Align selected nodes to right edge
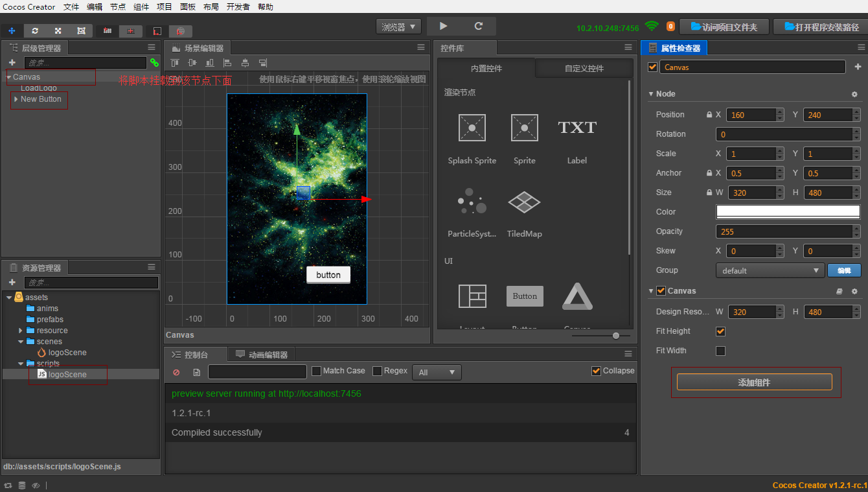This screenshot has width=868, height=492. coord(262,63)
